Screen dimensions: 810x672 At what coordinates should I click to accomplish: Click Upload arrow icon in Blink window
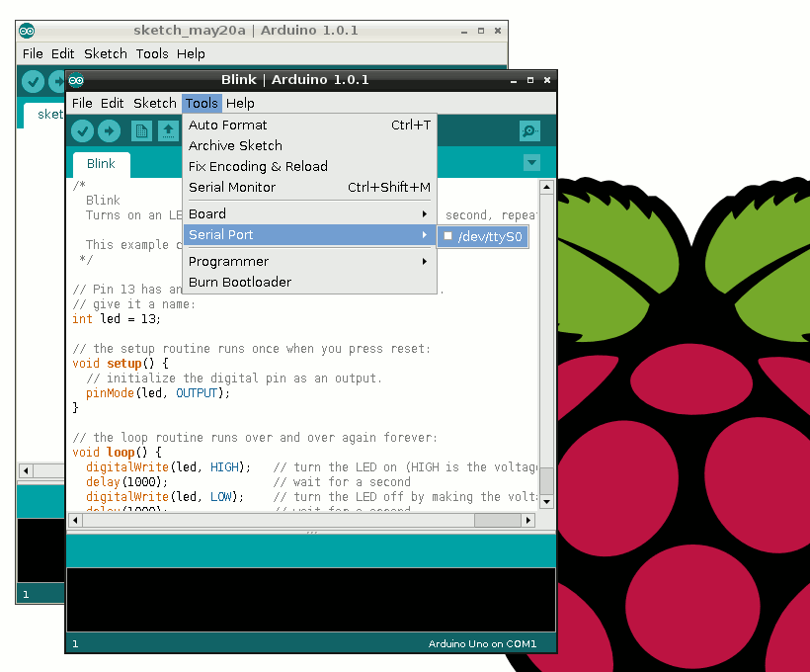[x=109, y=130]
